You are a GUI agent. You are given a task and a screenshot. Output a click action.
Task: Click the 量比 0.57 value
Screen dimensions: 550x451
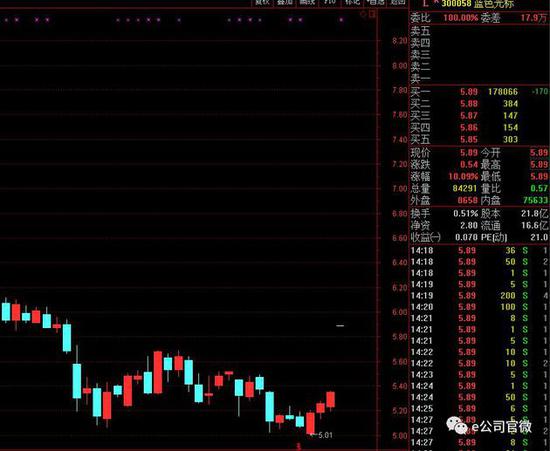click(x=539, y=189)
